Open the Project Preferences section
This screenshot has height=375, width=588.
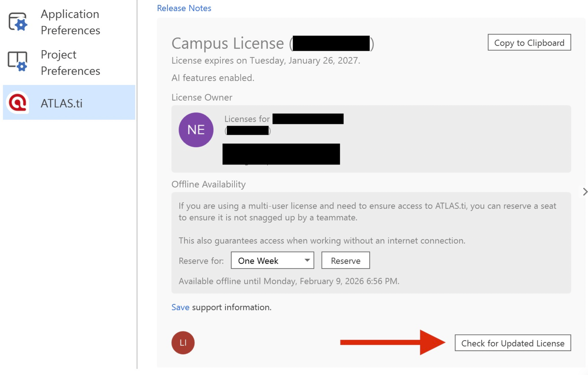[x=70, y=63]
